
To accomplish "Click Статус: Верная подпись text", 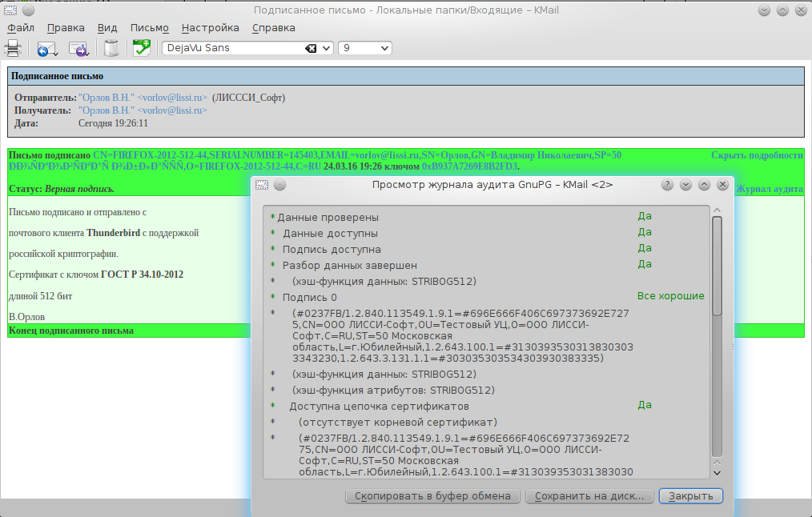I will tap(62, 189).
